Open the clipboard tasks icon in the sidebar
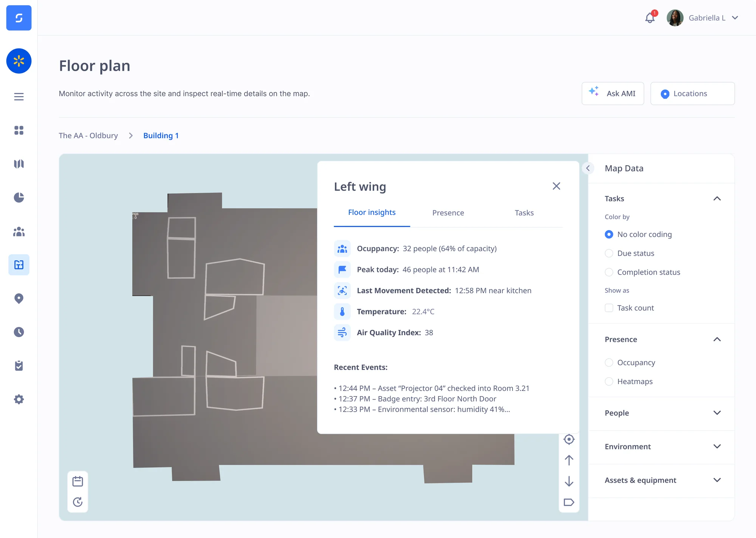Screen dimensions: 756x538 point(19,366)
